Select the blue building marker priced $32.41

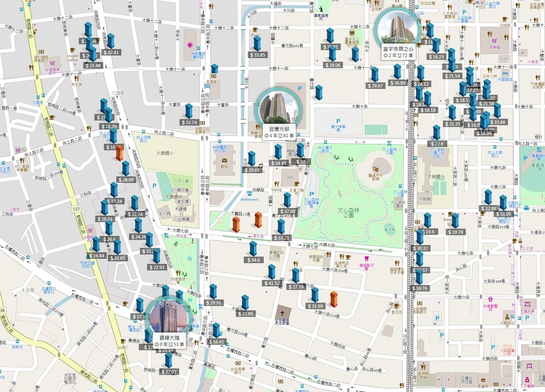pos(111,41)
